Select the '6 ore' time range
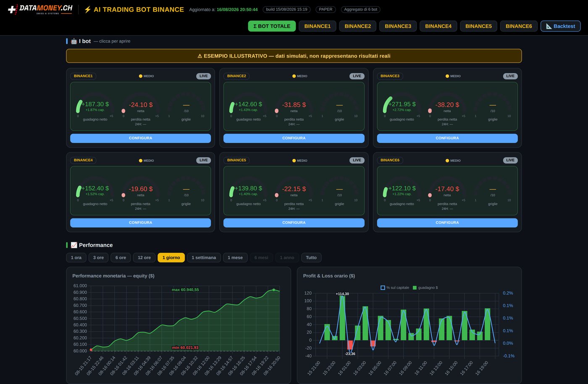This screenshot has width=588, height=384. coord(121,258)
